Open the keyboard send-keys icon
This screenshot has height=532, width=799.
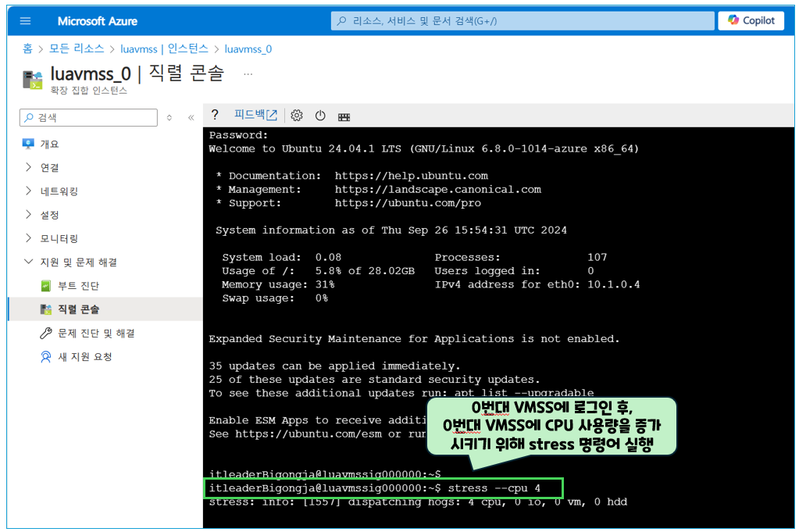coord(344,117)
